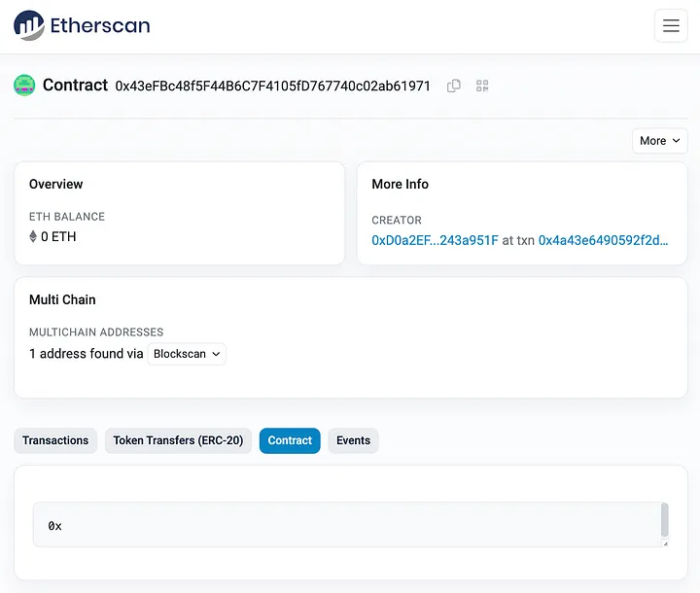Open the hamburger navigation menu
700x593 pixels.
point(671,26)
